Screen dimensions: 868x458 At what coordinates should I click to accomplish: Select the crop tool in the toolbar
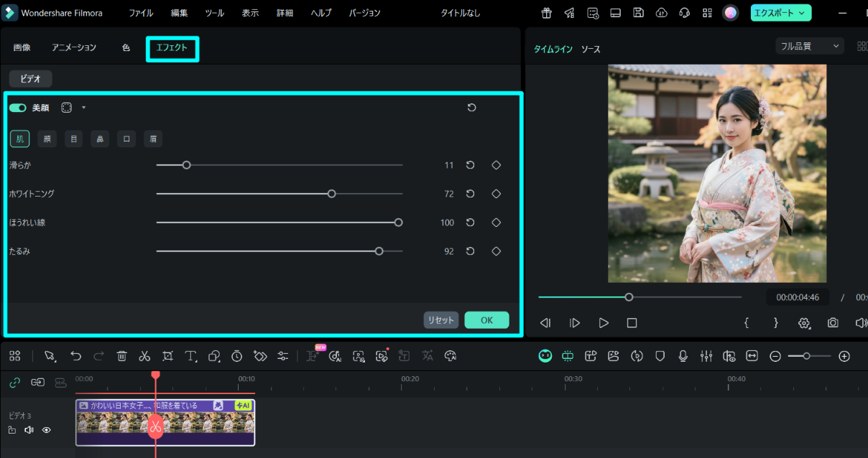pos(167,355)
